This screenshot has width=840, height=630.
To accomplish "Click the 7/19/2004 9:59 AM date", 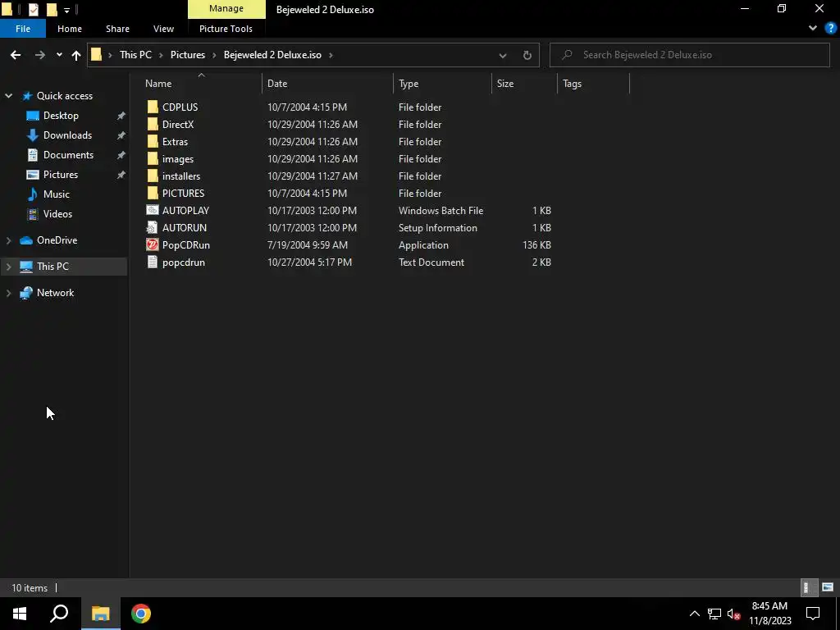I will (x=308, y=244).
